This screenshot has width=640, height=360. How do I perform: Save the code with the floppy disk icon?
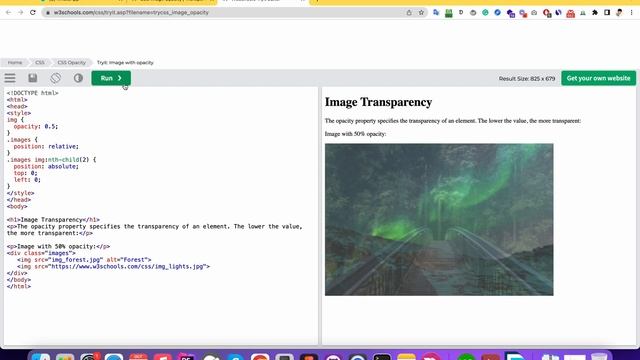[33, 78]
